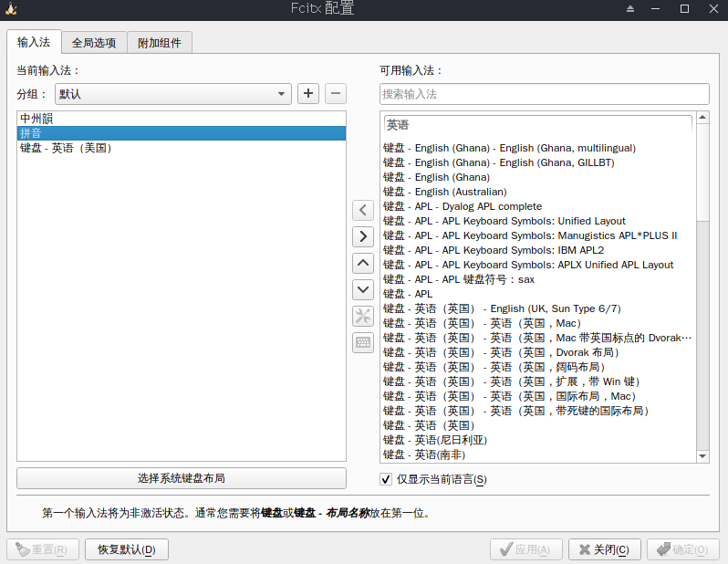
Task: Select plain 键盘 - 英语（英国） entry
Action: (538, 425)
